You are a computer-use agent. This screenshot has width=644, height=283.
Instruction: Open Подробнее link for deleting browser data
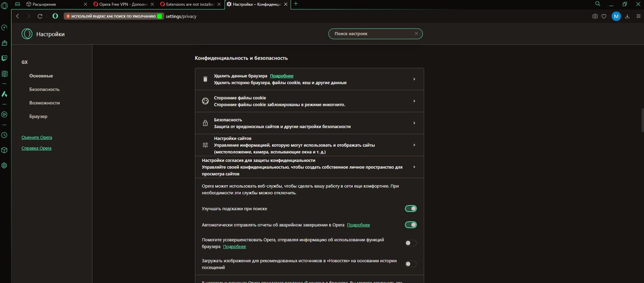(x=282, y=76)
